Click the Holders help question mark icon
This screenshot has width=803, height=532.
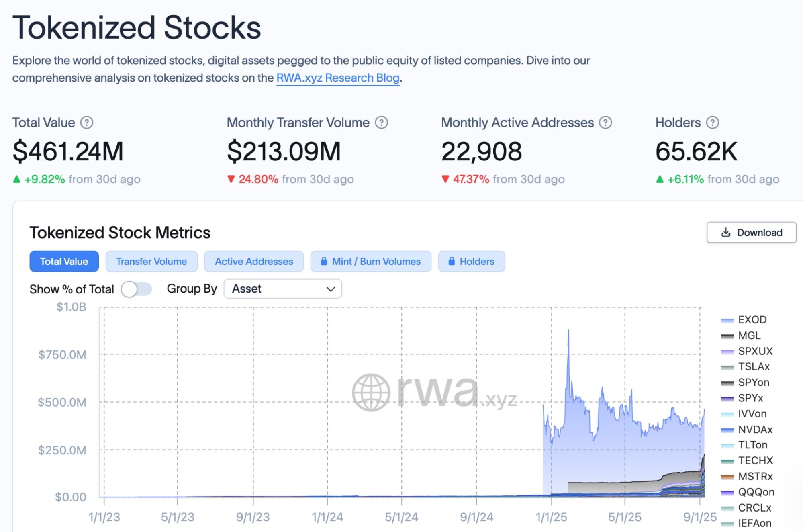(x=713, y=123)
